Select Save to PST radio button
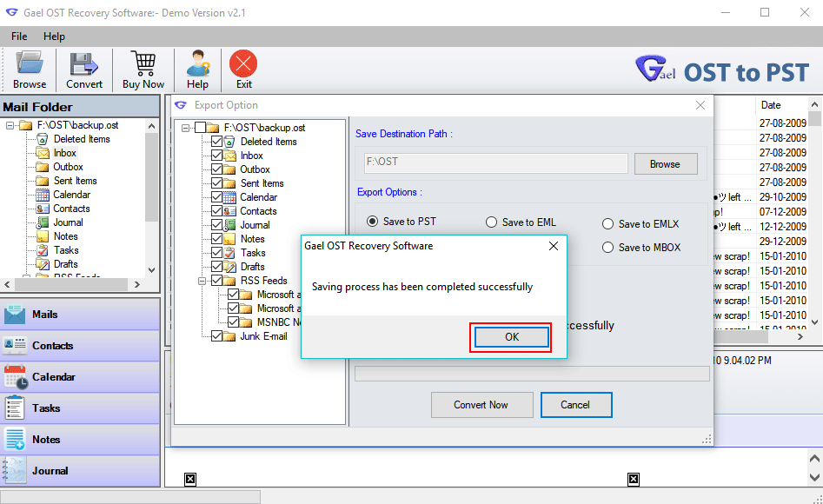The image size is (823, 504). click(x=372, y=222)
